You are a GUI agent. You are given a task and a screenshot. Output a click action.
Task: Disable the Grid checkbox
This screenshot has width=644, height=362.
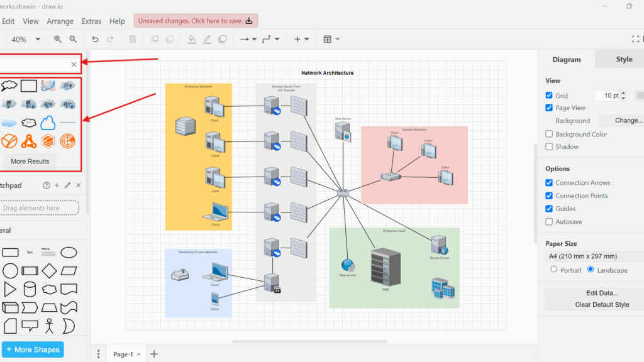[549, 96]
